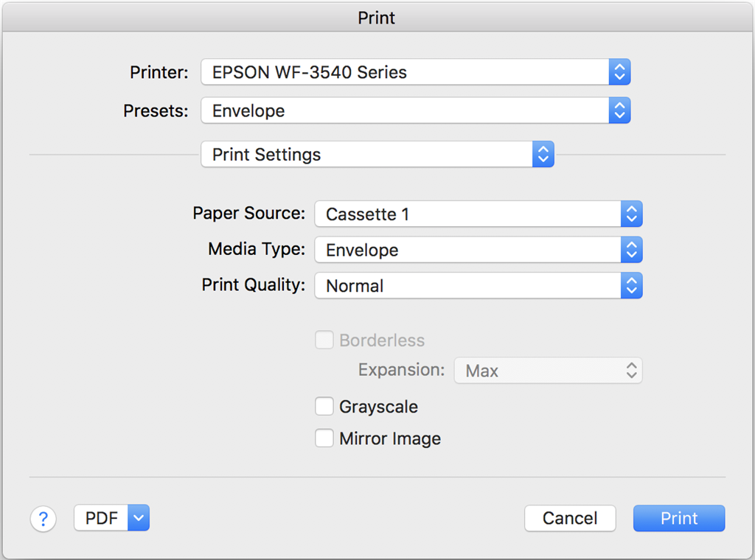Open the Print Settings panel menu

[x=377, y=155]
